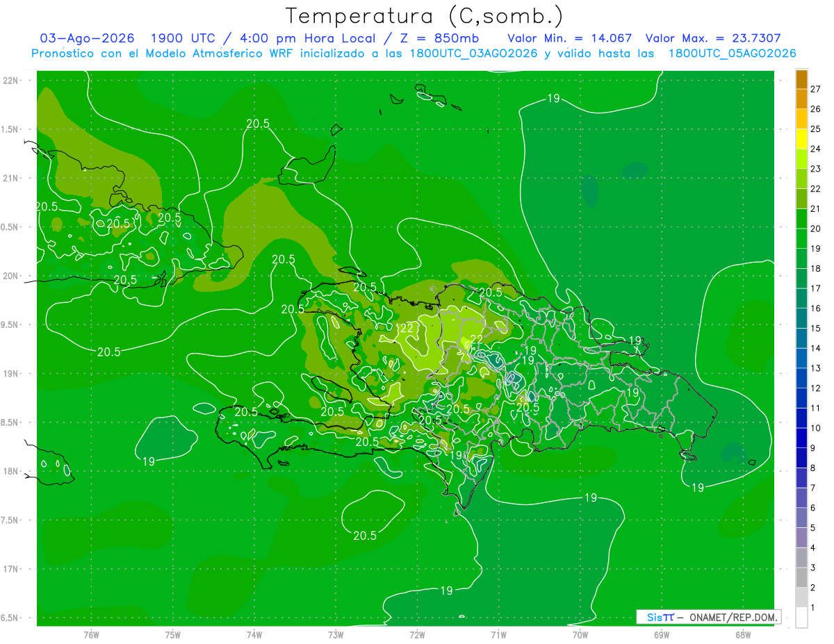Click the date "03-Ago-2026" in header
Screen dimensions: 834x644
[88, 38]
